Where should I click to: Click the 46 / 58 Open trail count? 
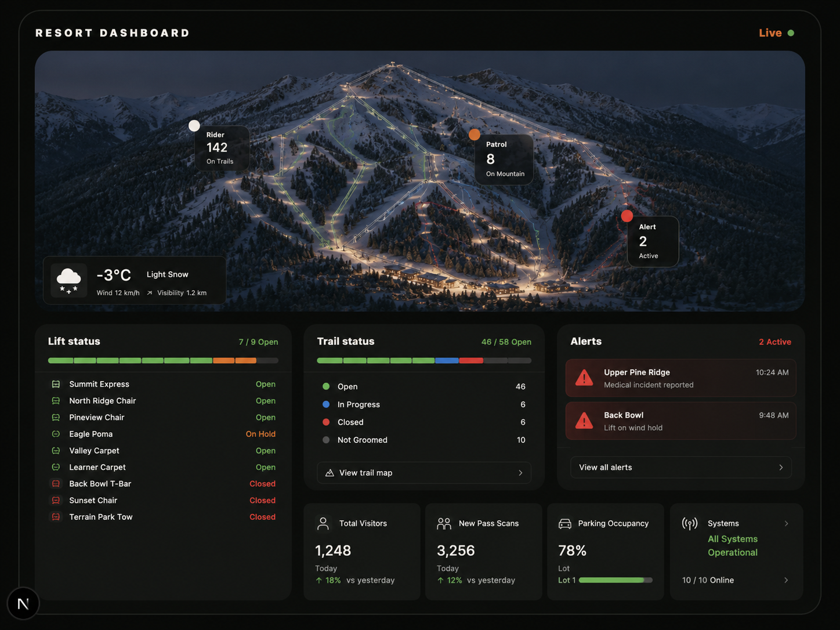click(506, 342)
